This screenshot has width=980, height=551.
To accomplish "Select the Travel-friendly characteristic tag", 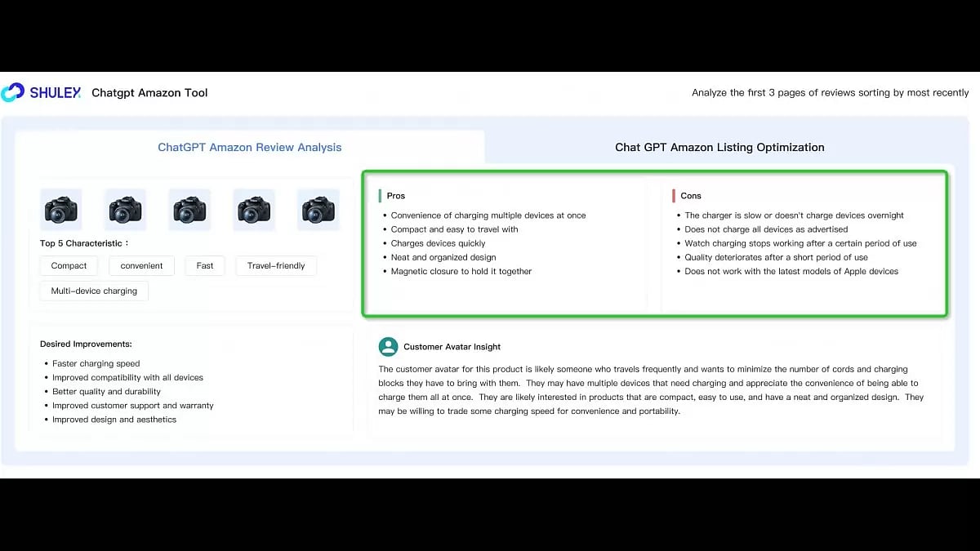I will pos(276,265).
